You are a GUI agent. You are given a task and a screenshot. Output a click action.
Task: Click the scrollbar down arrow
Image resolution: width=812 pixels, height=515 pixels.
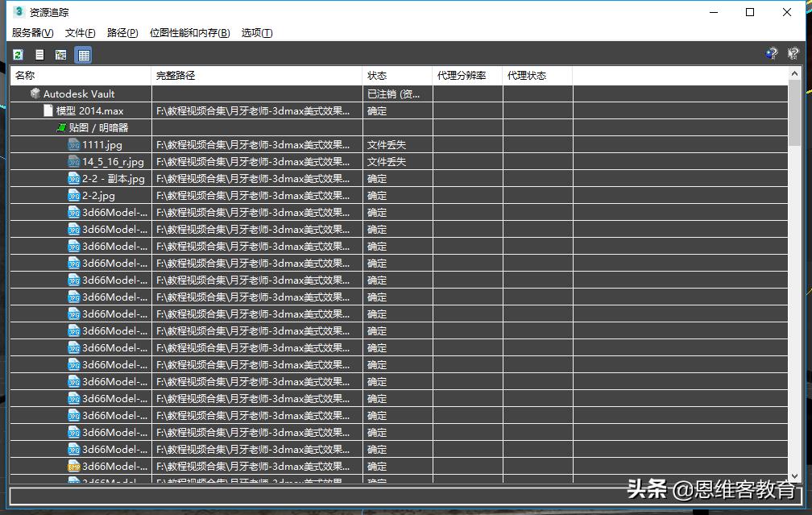click(x=794, y=476)
